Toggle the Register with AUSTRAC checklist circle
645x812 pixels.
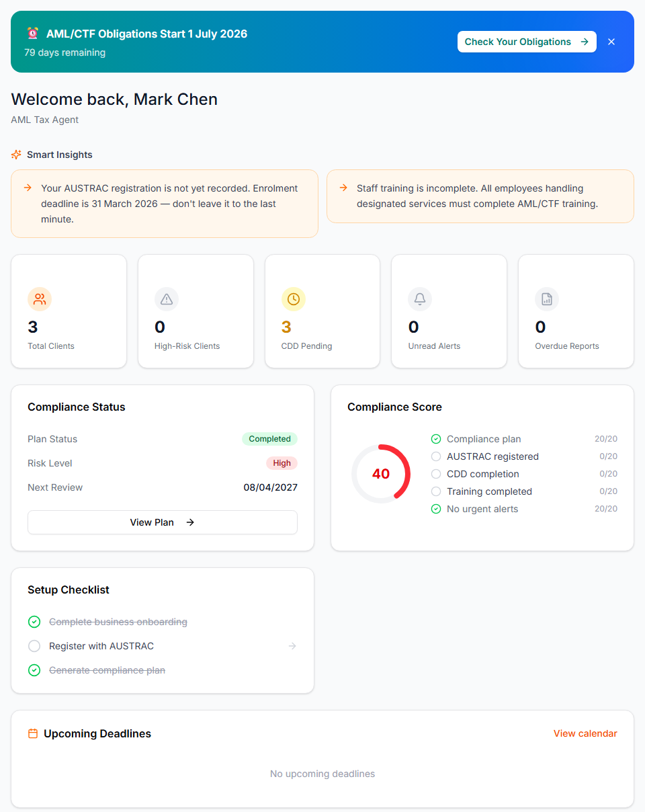[34, 646]
